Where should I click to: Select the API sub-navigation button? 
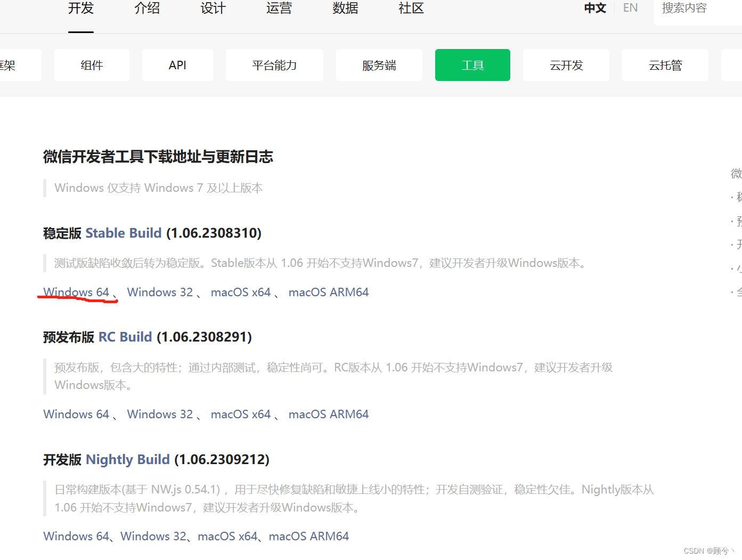click(x=177, y=65)
